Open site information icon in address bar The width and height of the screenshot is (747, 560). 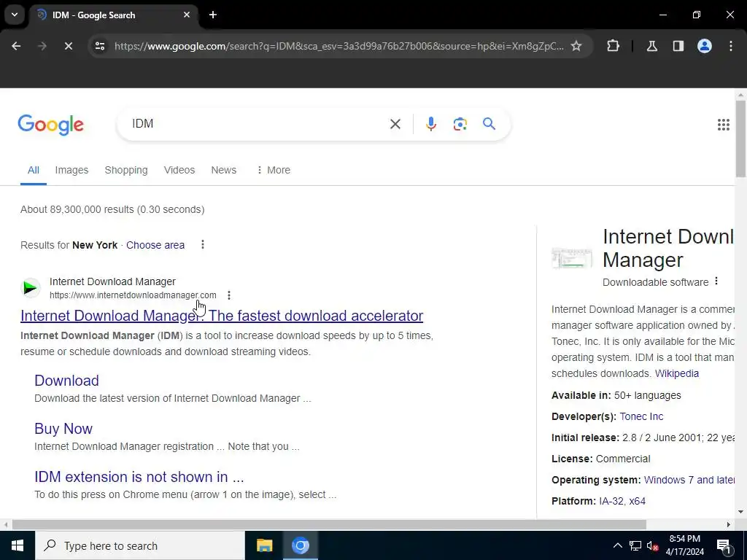tap(100, 46)
